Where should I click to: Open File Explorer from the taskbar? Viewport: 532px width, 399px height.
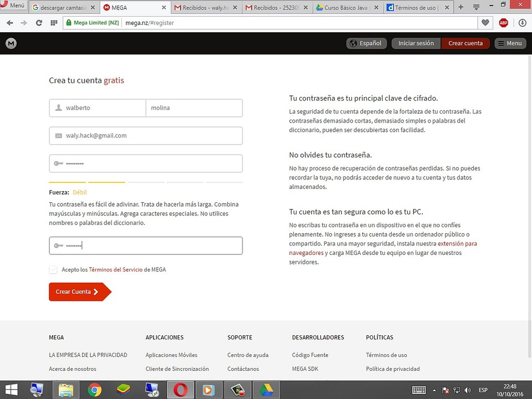(66, 390)
